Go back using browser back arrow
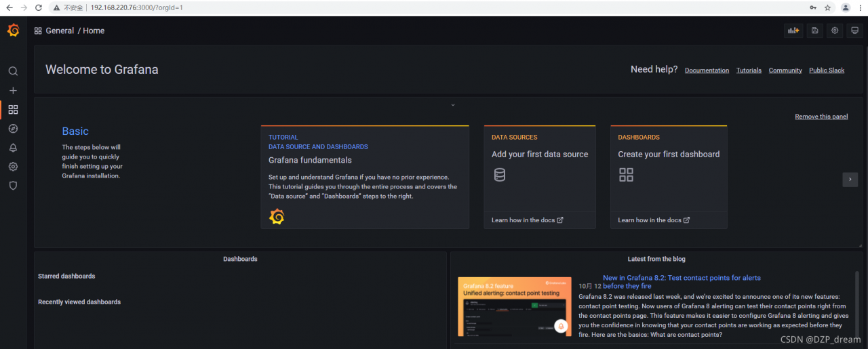This screenshot has width=868, height=349. pyautogui.click(x=9, y=7)
